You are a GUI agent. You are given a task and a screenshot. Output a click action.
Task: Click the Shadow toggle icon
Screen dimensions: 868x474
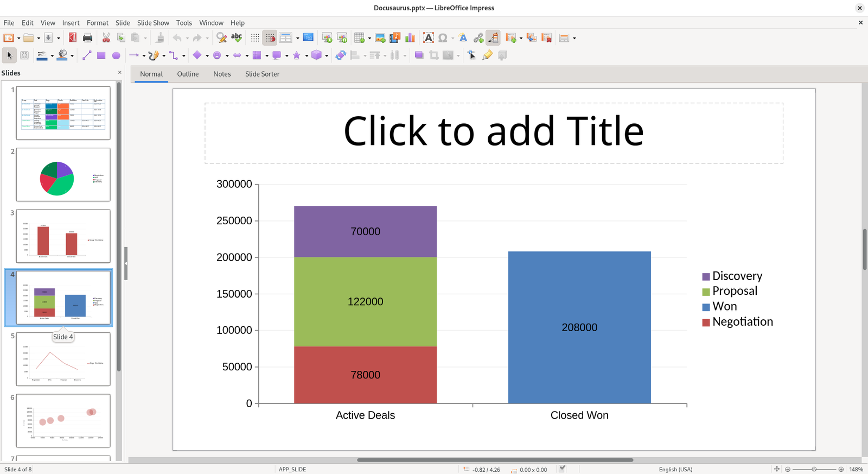[419, 55]
